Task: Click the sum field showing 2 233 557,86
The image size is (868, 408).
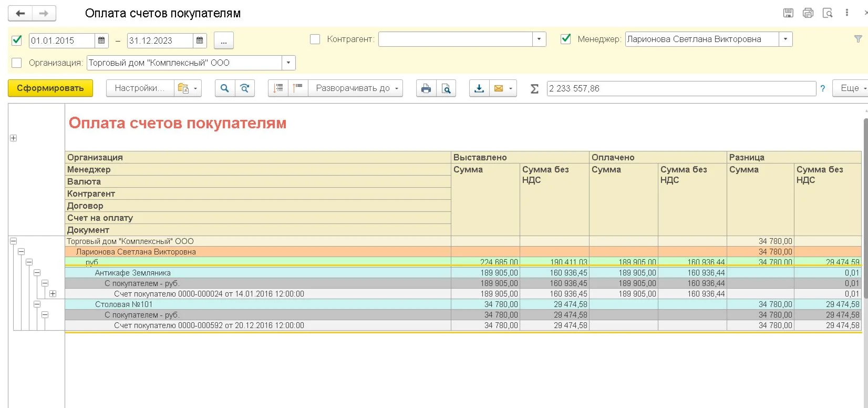Action: coord(680,88)
